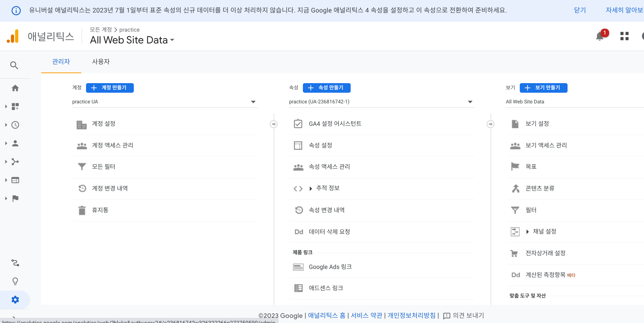644x323 pixels.
Task: Click the 자세히 알아보기 link
Action: click(625, 10)
